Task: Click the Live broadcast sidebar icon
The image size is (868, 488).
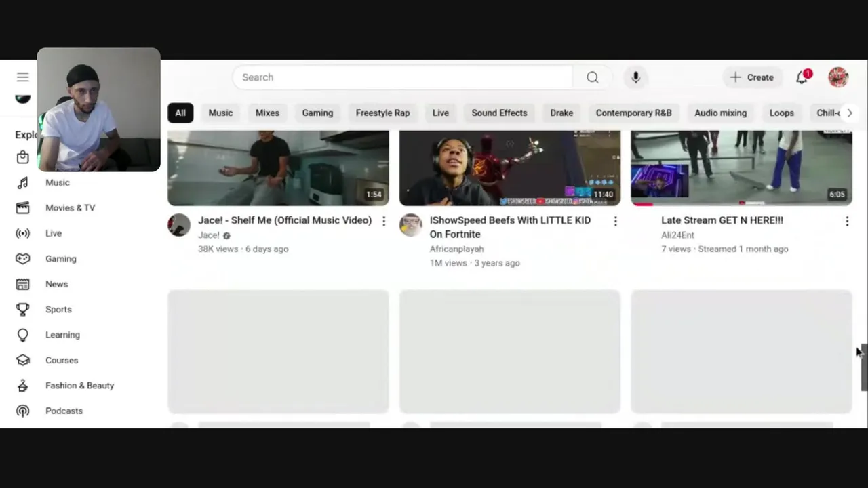Action: [x=22, y=233]
